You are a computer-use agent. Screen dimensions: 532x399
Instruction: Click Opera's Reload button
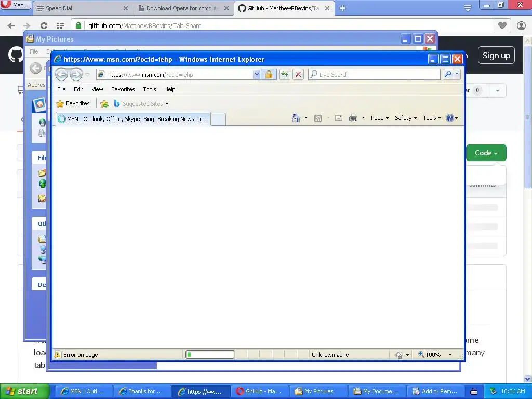44,25
